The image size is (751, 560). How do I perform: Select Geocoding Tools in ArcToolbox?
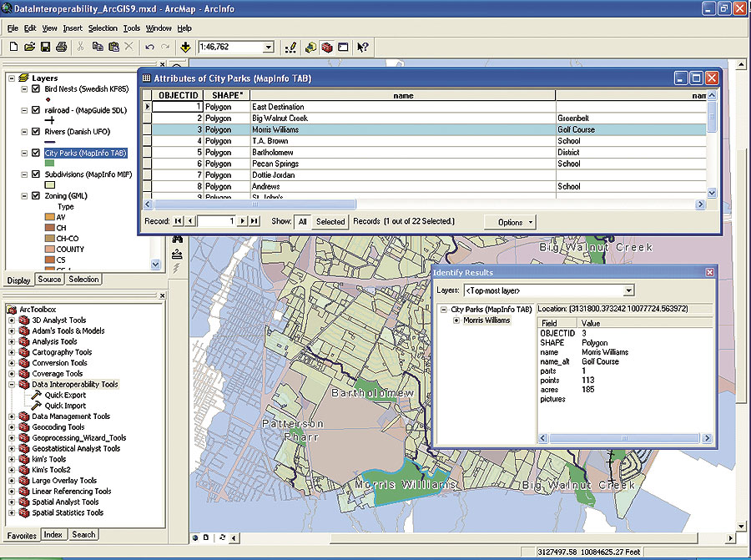pyautogui.click(x=58, y=427)
